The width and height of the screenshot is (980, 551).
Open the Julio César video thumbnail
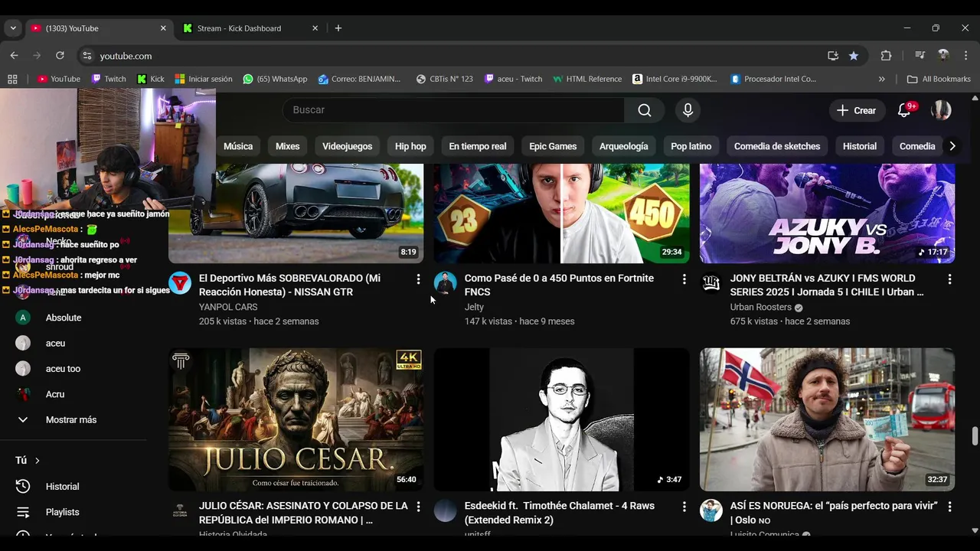[296, 419]
